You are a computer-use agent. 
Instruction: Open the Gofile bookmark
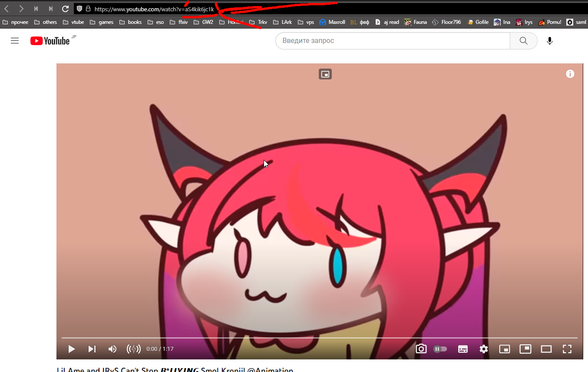[478, 22]
